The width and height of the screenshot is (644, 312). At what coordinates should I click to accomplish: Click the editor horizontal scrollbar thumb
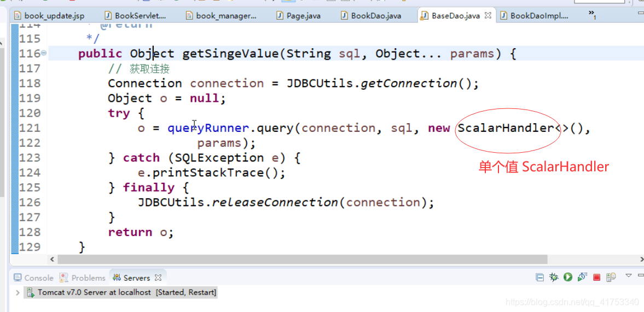coord(302,259)
